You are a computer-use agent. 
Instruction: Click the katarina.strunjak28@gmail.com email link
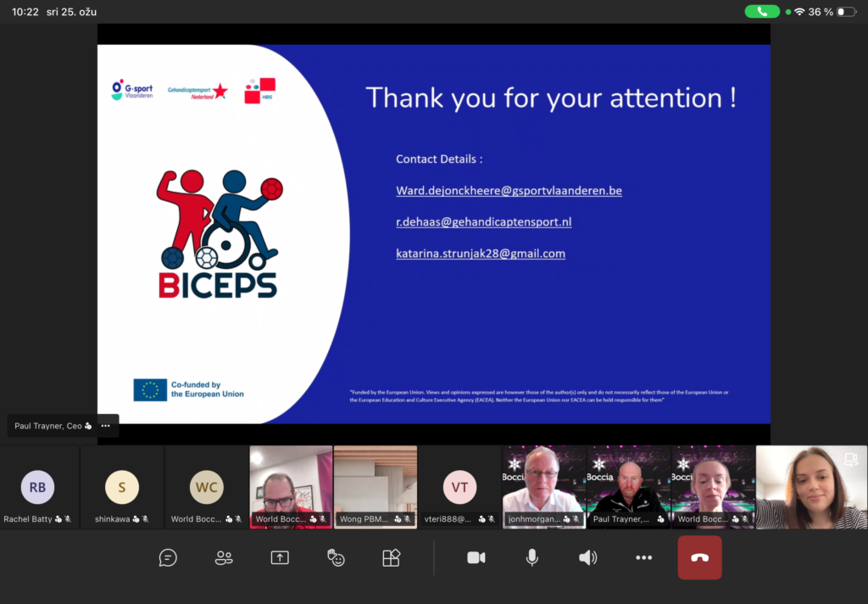[480, 254]
